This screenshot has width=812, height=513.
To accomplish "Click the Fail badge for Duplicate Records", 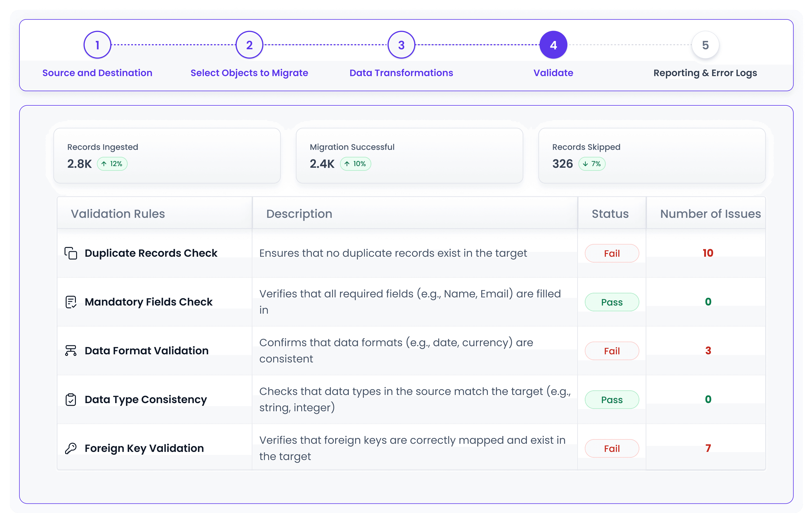I will tap(612, 253).
